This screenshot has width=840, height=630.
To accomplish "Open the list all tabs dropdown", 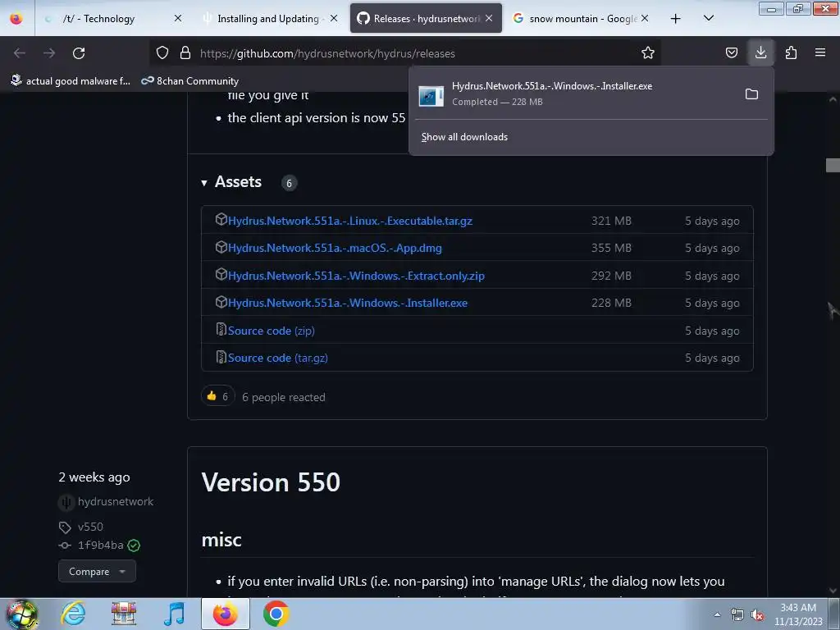I will coord(708,19).
